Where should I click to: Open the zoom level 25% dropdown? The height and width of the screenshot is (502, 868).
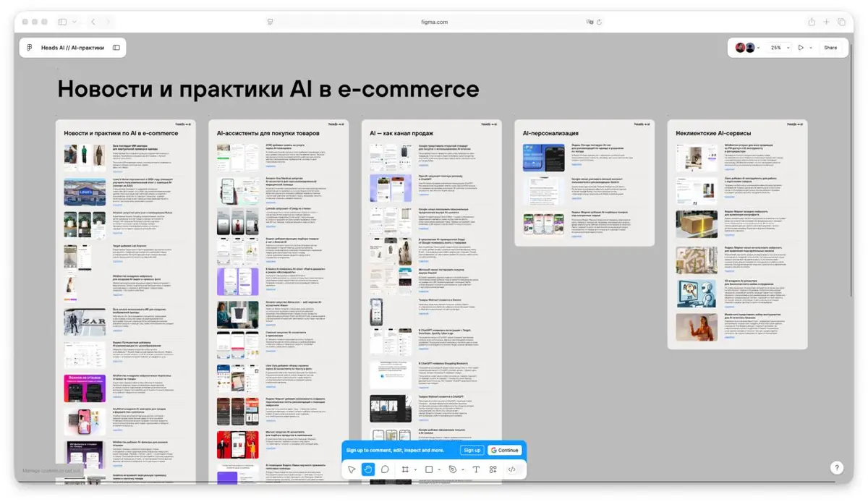776,47
